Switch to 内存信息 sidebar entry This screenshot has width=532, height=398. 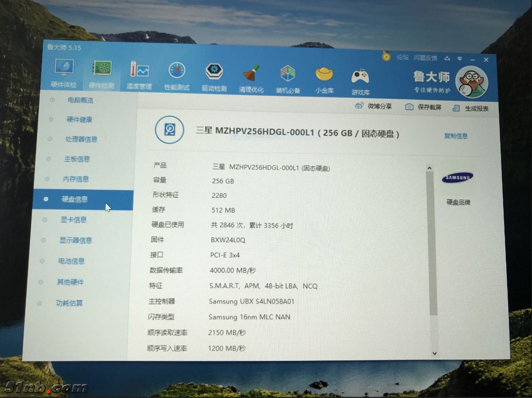point(75,179)
